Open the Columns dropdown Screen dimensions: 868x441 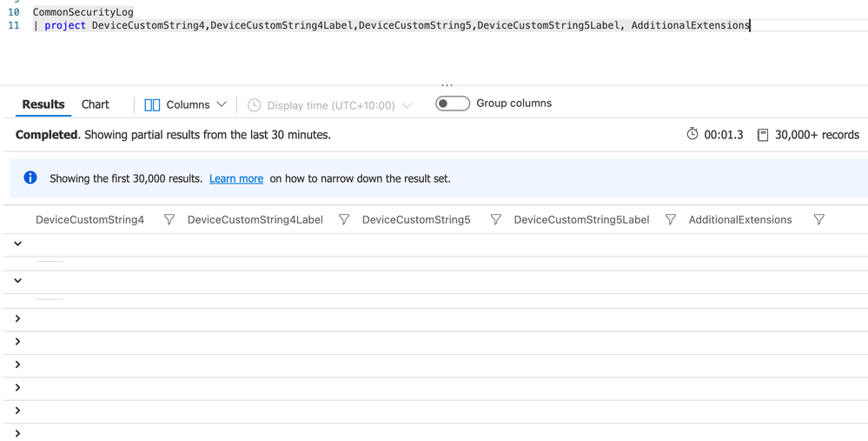[x=186, y=104]
